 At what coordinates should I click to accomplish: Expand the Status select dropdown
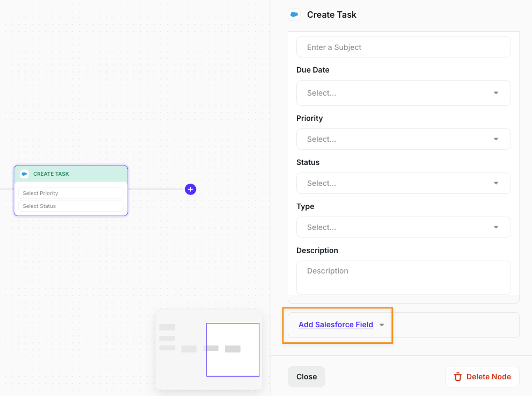(x=403, y=183)
